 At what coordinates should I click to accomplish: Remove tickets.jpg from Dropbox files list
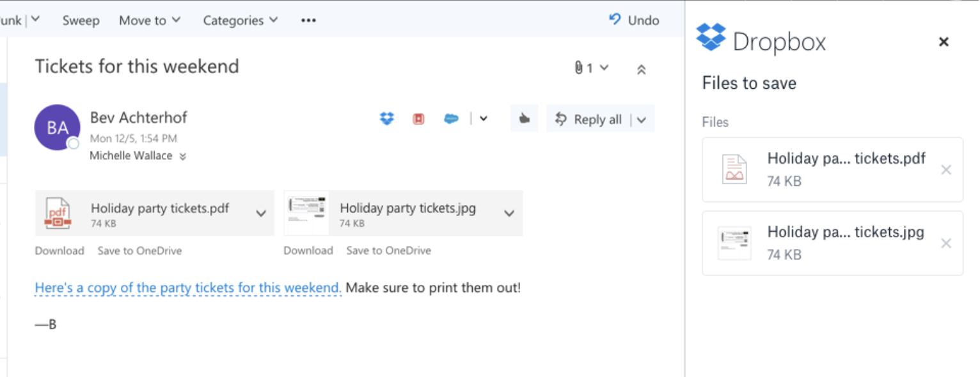(x=946, y=243)
